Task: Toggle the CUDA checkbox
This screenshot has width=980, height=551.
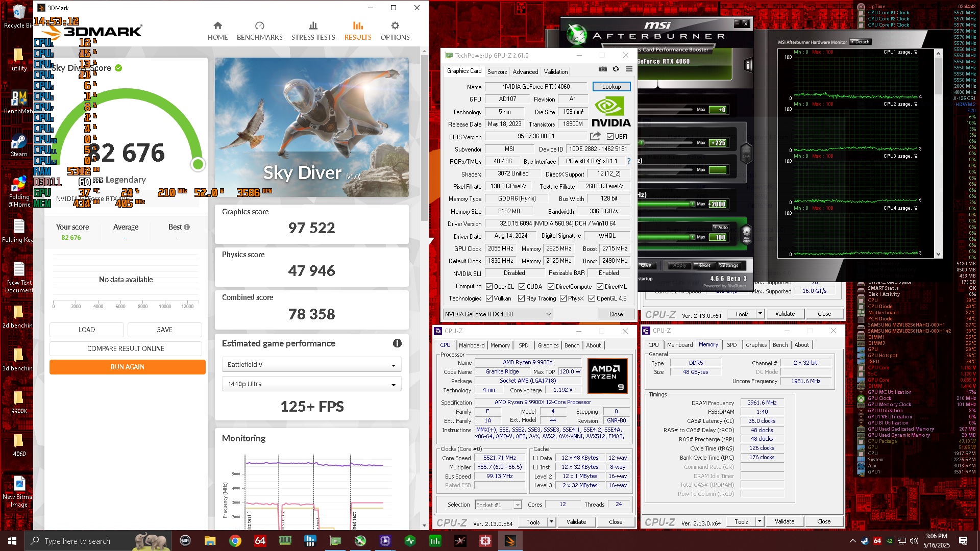Action: click(522, 287)
